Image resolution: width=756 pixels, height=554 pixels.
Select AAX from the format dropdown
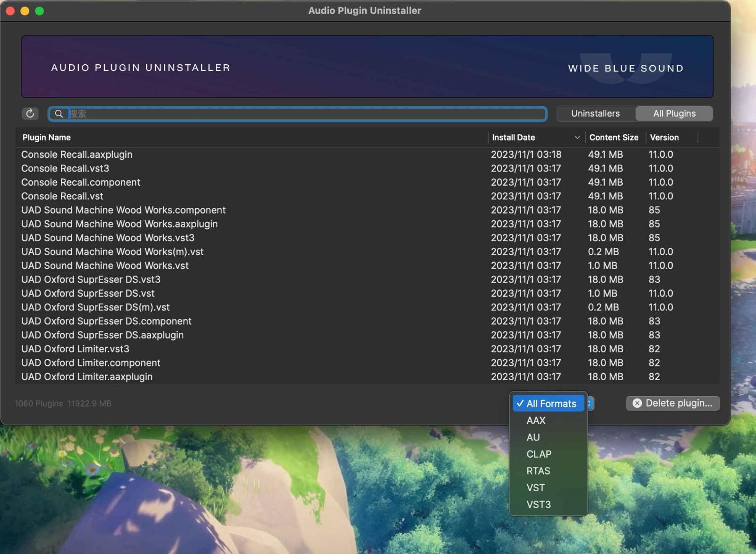536,420
